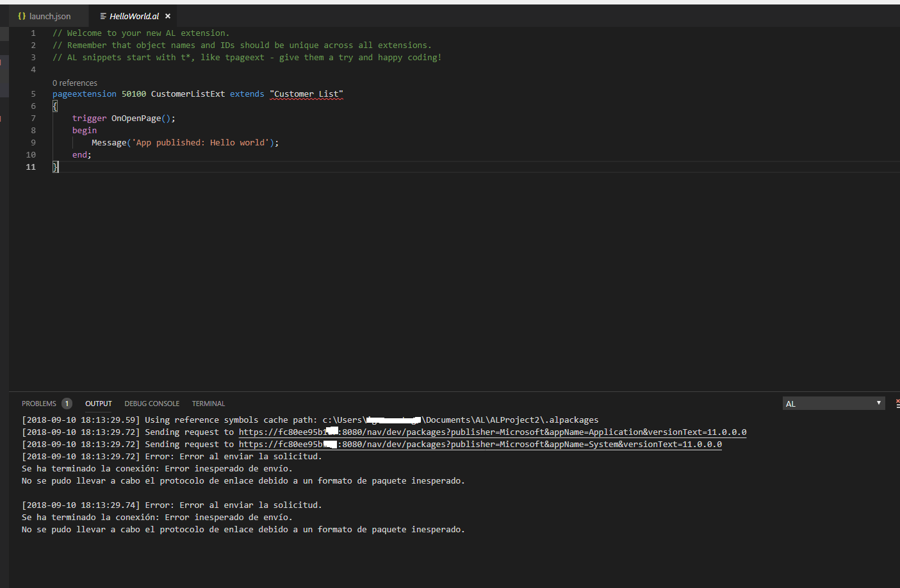View the PROBLEMS panel
The height and width of the screenshot is (588, 900).
(38, 404)
